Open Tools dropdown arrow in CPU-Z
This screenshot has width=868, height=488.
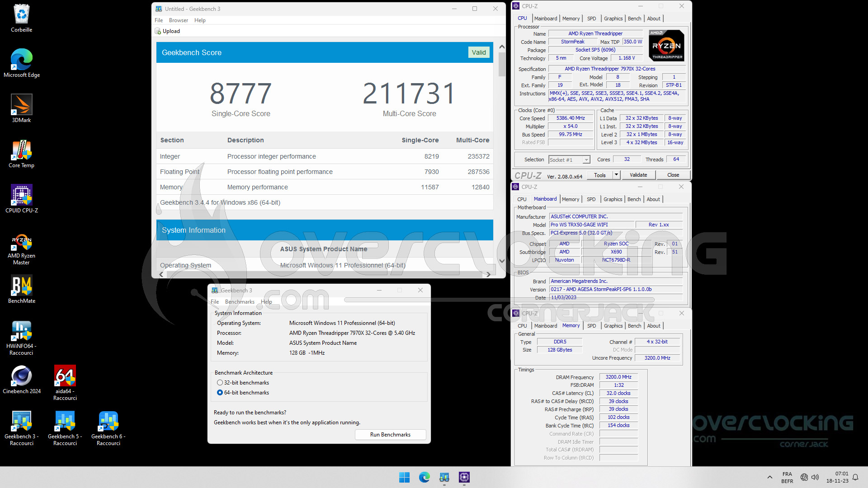pos(616,175)
